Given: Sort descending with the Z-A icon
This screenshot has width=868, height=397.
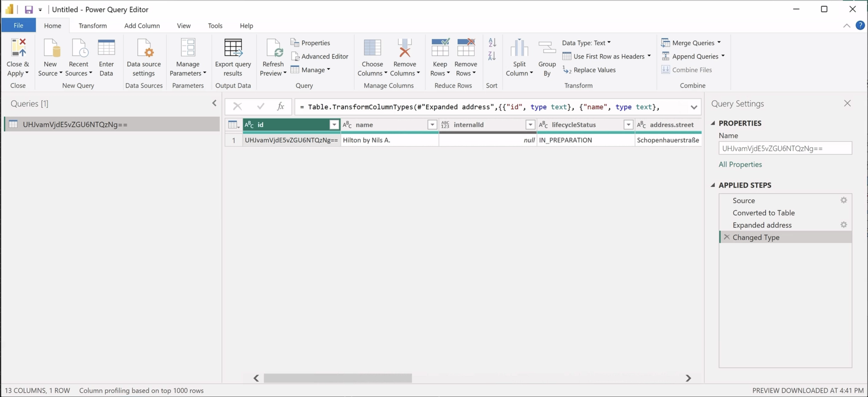Looking at the screenshot, I should point(492,55).
